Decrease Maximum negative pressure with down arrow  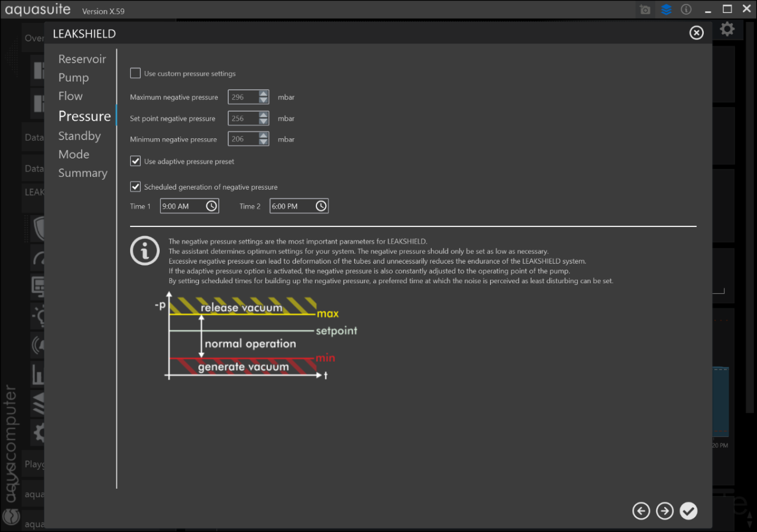click(x=264, y=100)
